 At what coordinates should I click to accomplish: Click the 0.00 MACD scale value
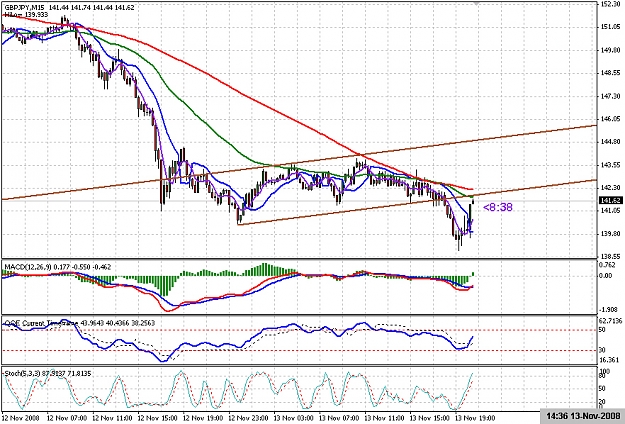click(x=606, y=275)
